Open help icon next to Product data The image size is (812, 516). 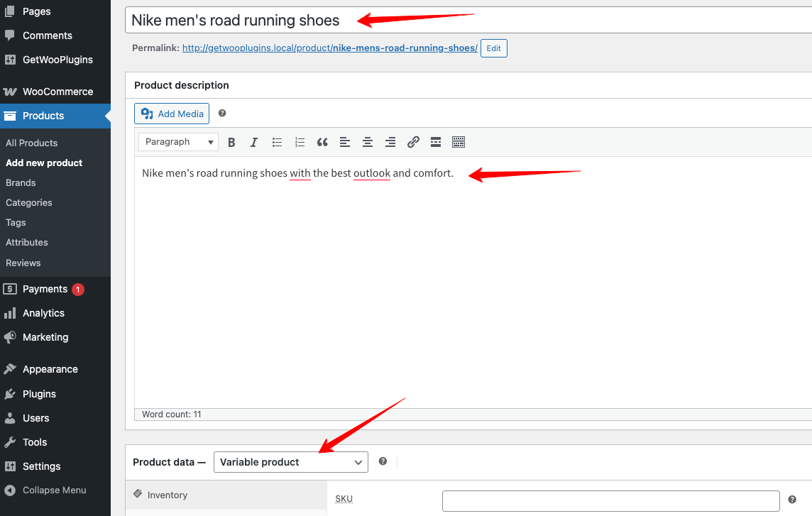pyautogui.click(x=383, y=461)
